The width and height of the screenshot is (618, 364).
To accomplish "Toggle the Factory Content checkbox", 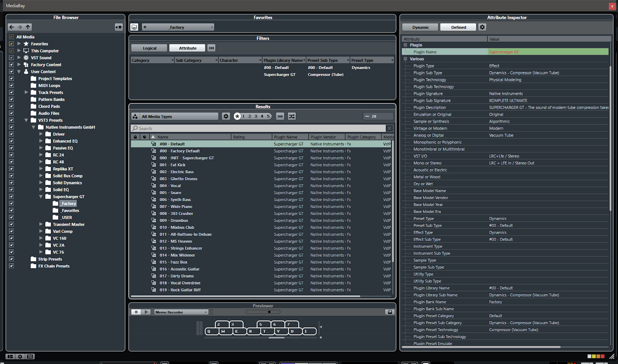I will [11, 65].
